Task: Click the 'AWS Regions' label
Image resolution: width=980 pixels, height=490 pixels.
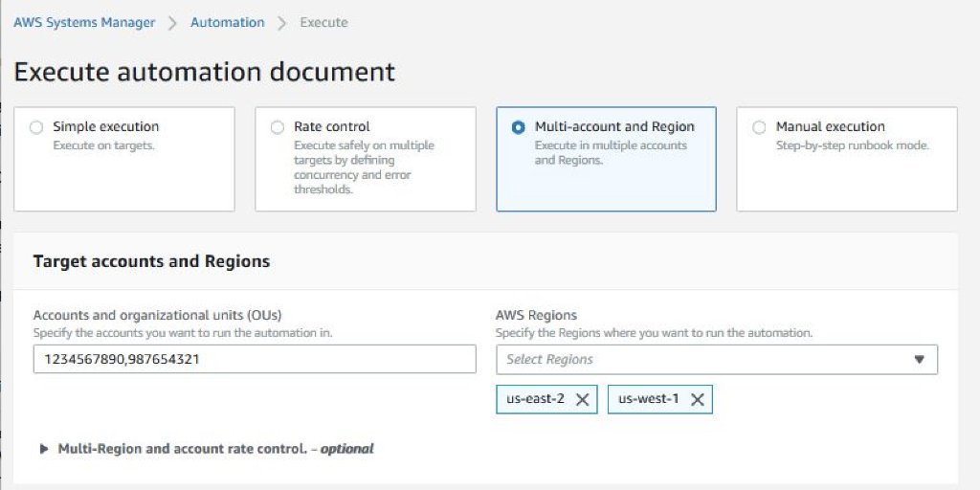Action: [x=536, y=315]
